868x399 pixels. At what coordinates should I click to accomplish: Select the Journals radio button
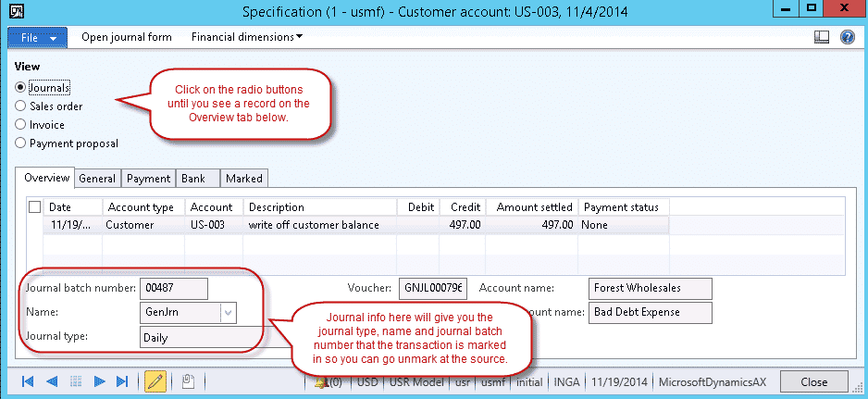pyautogui.click(x=20, y=87)
